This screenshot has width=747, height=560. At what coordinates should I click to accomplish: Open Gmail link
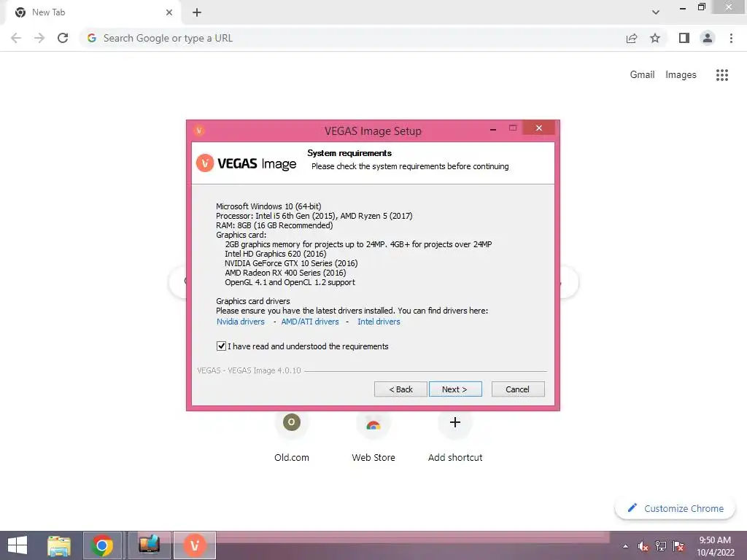(642, 75)
